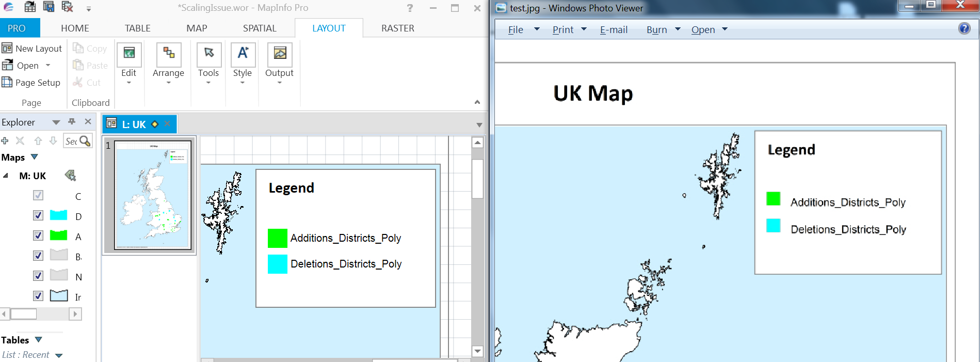
Task: Click Photo Viewer help icon
Action: pyautogui.click(x=964, y=28)
